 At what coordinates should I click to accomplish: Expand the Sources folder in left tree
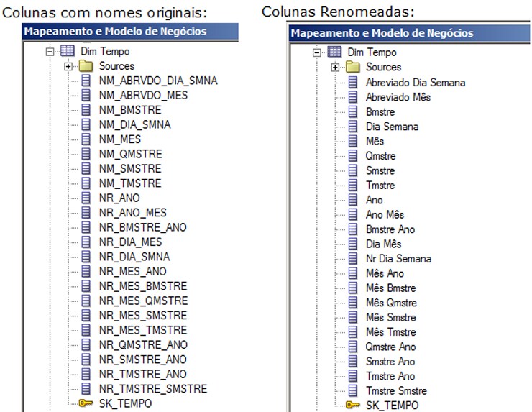pos(68,66)
